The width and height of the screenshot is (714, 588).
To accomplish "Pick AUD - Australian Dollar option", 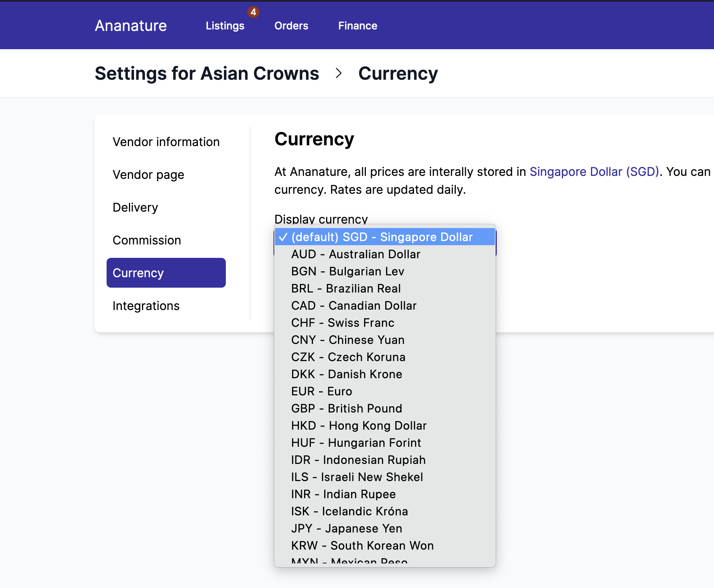I will (356, 254).
